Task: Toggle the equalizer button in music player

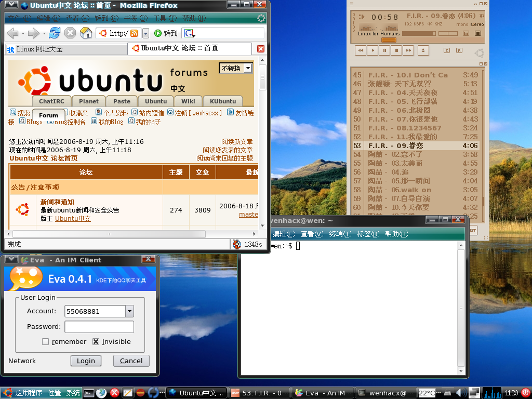Action: tap(466, 33)
